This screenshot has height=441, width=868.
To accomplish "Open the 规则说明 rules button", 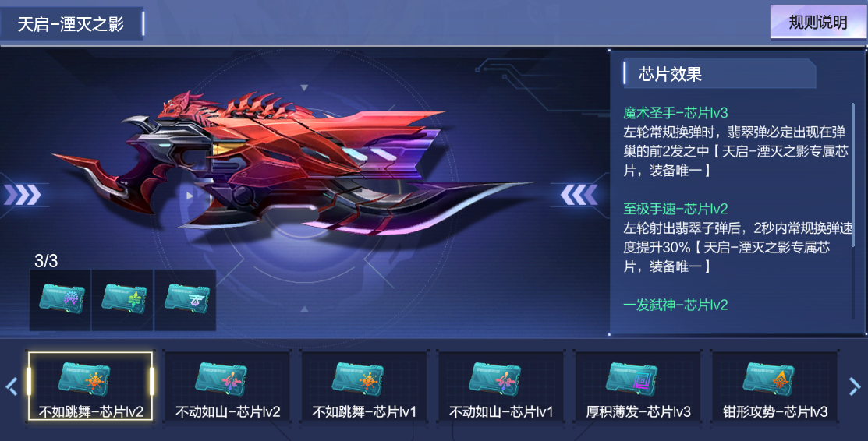I will click(x=817, y=23).
